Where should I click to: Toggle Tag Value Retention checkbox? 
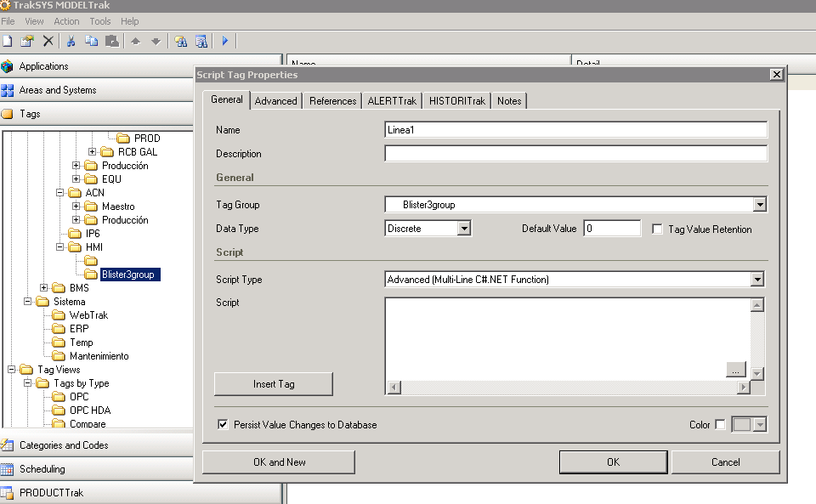pos(657,229)
